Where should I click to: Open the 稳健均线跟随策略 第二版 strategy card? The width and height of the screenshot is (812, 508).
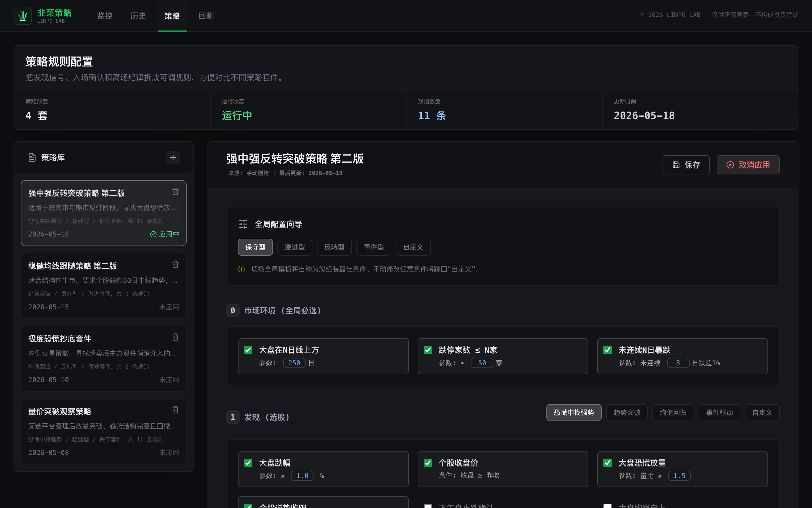[x=104, y=286]
